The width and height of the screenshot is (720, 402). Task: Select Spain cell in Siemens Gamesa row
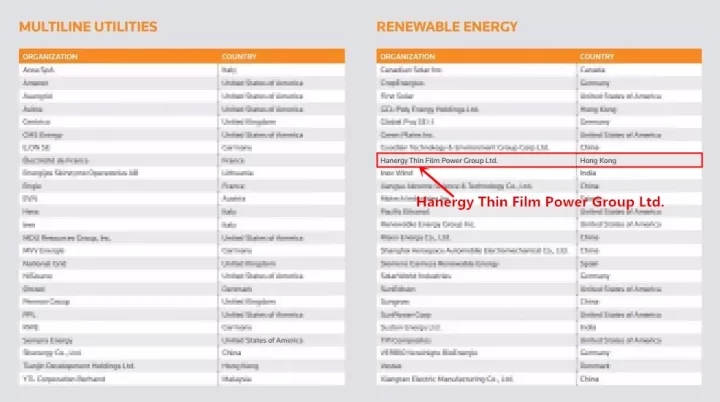tap(639, 263)
